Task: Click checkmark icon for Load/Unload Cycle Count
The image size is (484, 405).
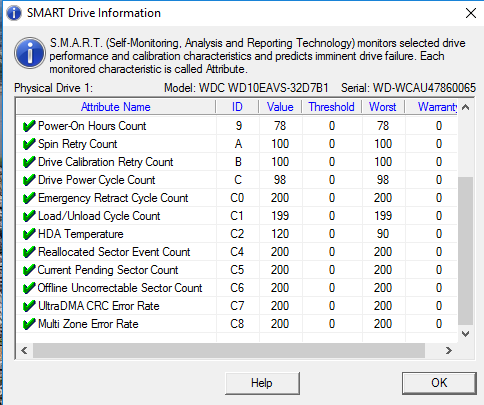Action: (x=29, y=216)
